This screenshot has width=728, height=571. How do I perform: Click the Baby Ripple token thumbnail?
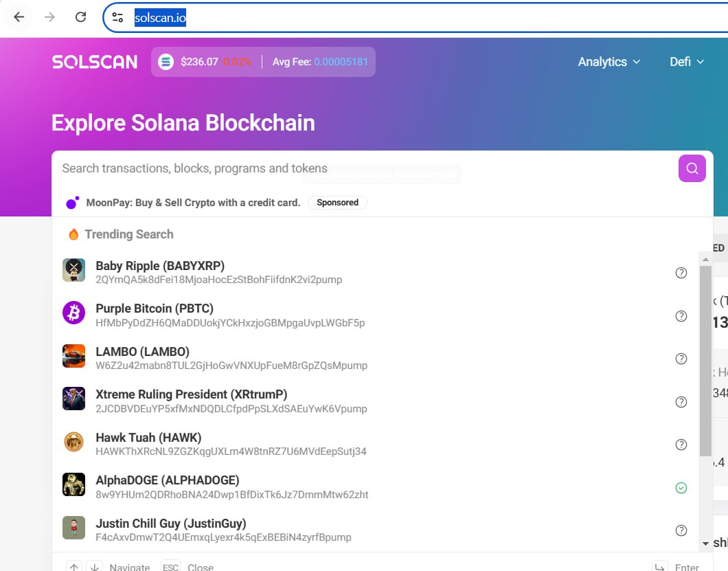pos(73,270)
